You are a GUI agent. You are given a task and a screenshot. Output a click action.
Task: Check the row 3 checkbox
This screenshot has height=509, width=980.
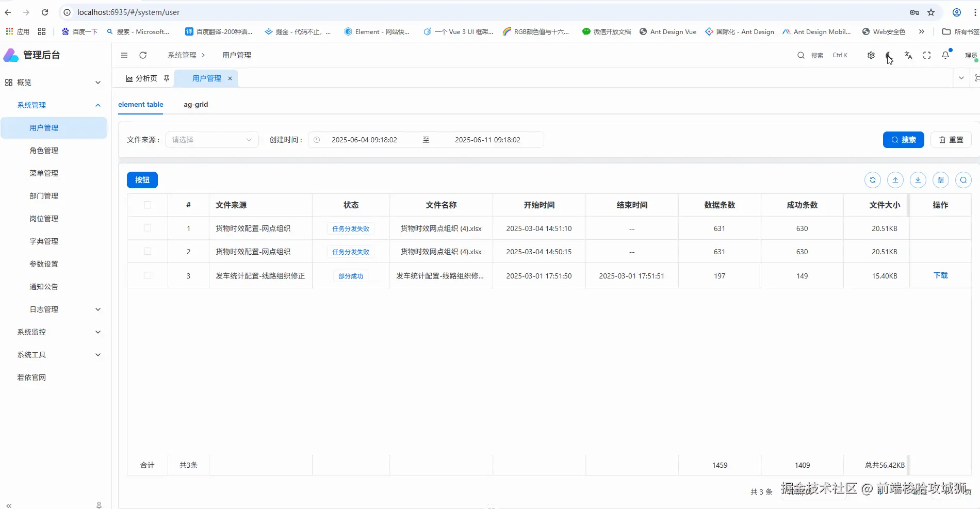pos(148,275)
